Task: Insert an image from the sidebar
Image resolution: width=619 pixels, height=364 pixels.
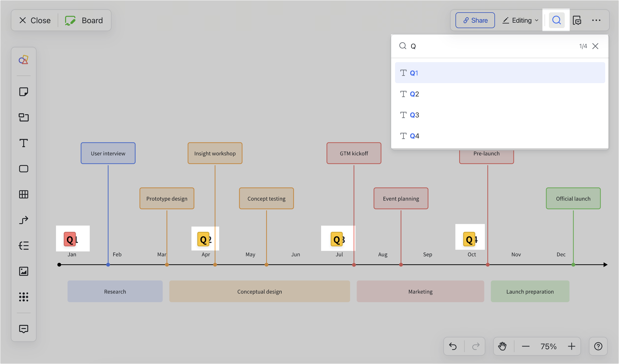Action: (24, 271)
